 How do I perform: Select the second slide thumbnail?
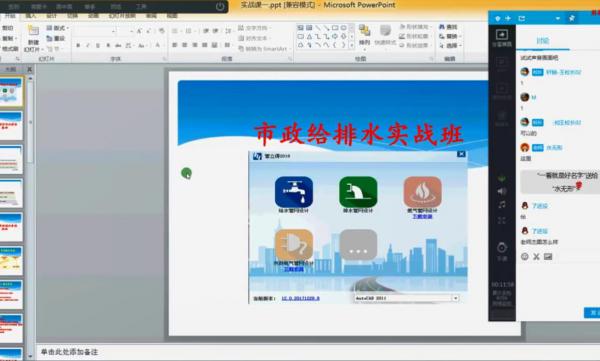(11, 125)
